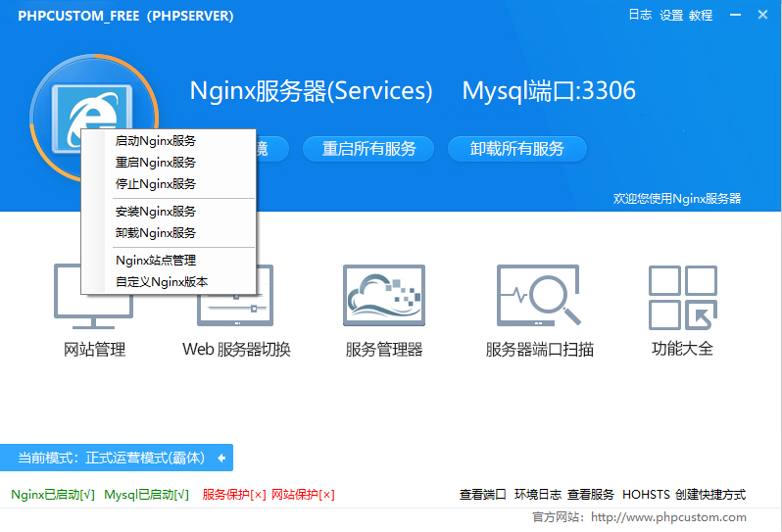This screenshot has height=532, width=782.
Task: Click 创建快捷方式 link
Action: coord(710,495)
